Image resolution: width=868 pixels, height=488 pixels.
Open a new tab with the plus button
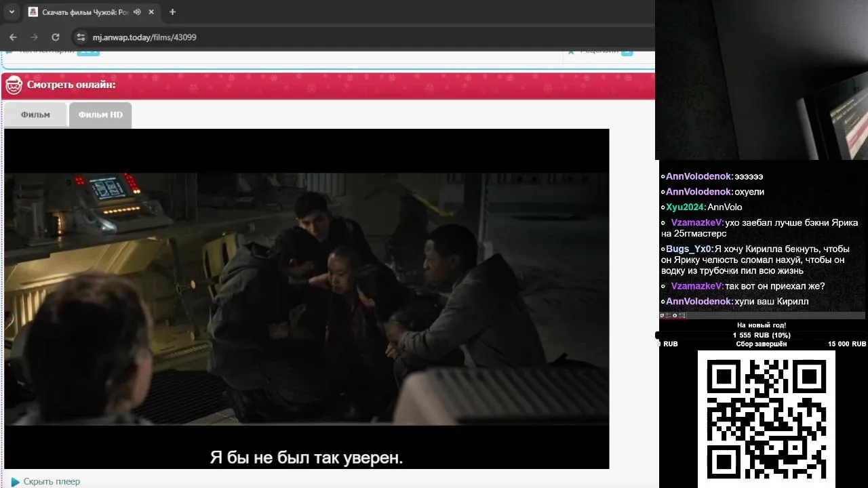pos(172,12)
